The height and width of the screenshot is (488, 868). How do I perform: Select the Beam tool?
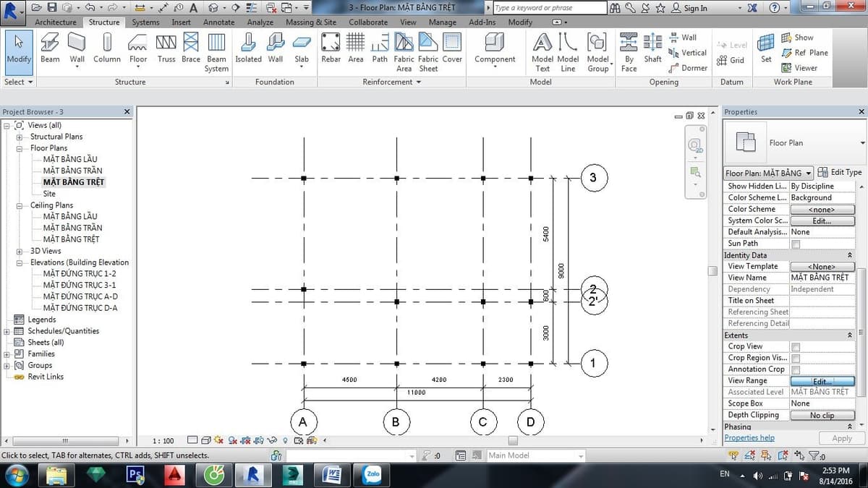[50, 48]
